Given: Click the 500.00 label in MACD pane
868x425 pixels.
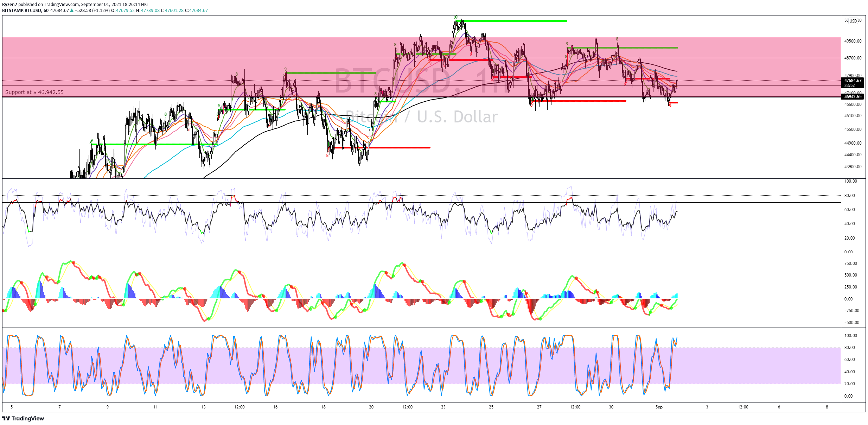Looking at the screenshot, I should click(x=851, y=275).
